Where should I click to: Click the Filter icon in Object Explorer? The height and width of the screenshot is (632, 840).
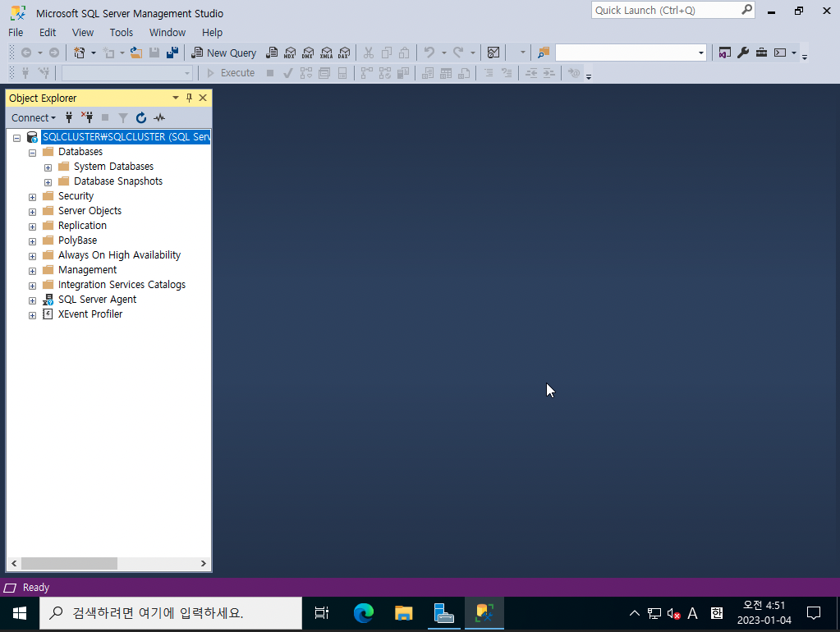tap(123, 117)
